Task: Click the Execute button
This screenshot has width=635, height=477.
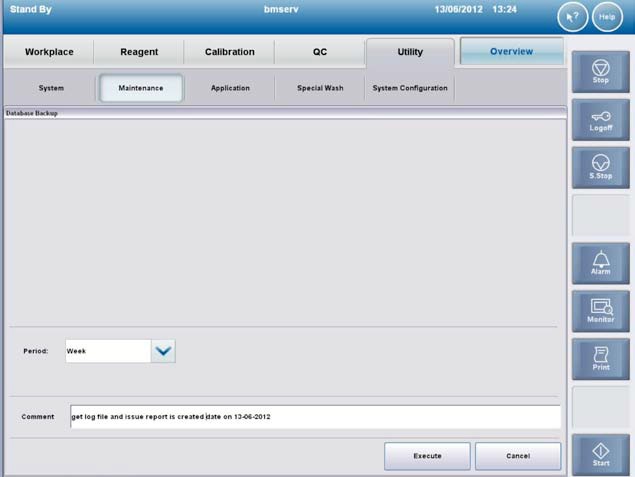Action: pos(427,456)
